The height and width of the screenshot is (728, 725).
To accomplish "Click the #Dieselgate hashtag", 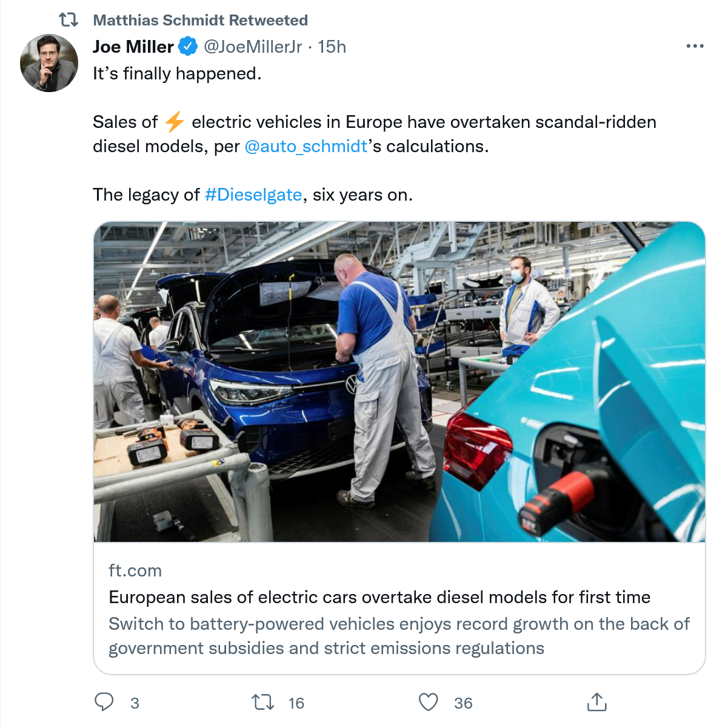I will click(x=253, y=195).
